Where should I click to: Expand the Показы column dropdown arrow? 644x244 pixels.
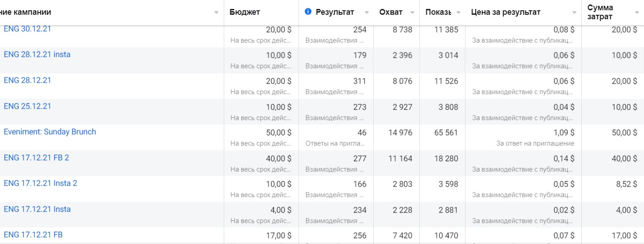click(x=458, y=13)
